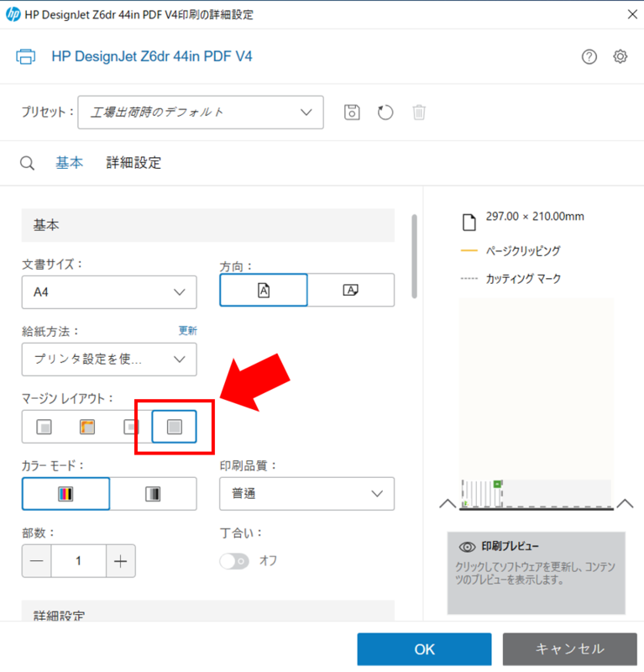The width and height of the screenshot is (644, 672).
Task: Choose the orange margin layout option
Action: pos(87,427)
